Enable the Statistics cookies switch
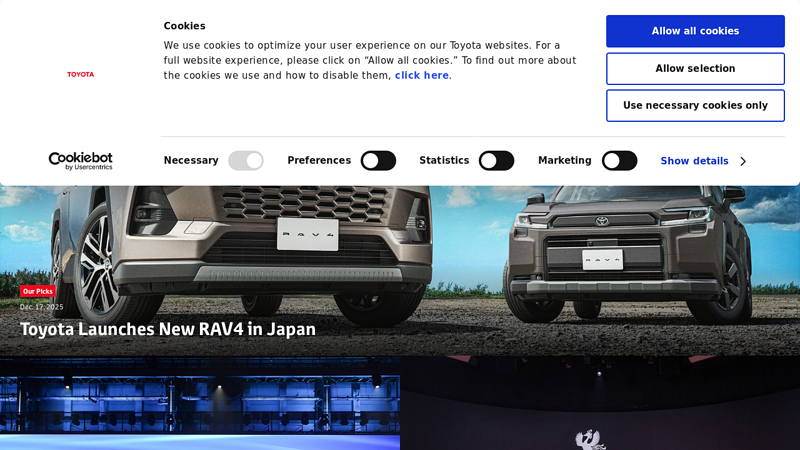Screen dimensions: 800x450 click(x=496, y=161)
